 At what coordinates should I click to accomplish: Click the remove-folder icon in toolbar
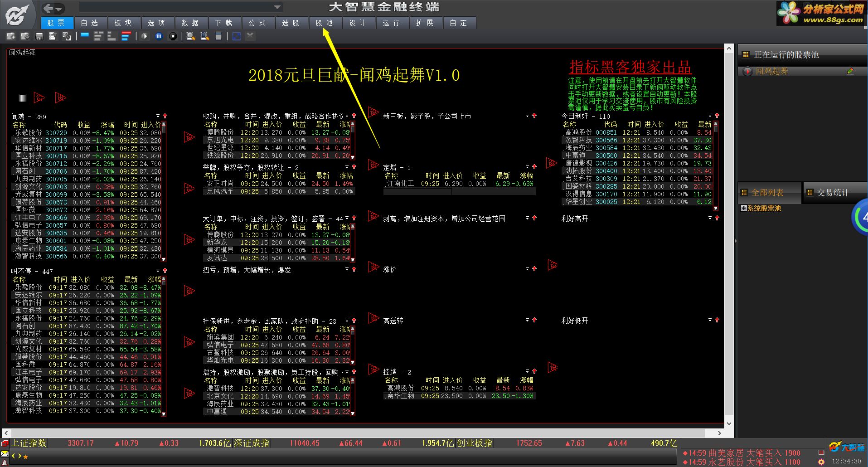point(25,36)
